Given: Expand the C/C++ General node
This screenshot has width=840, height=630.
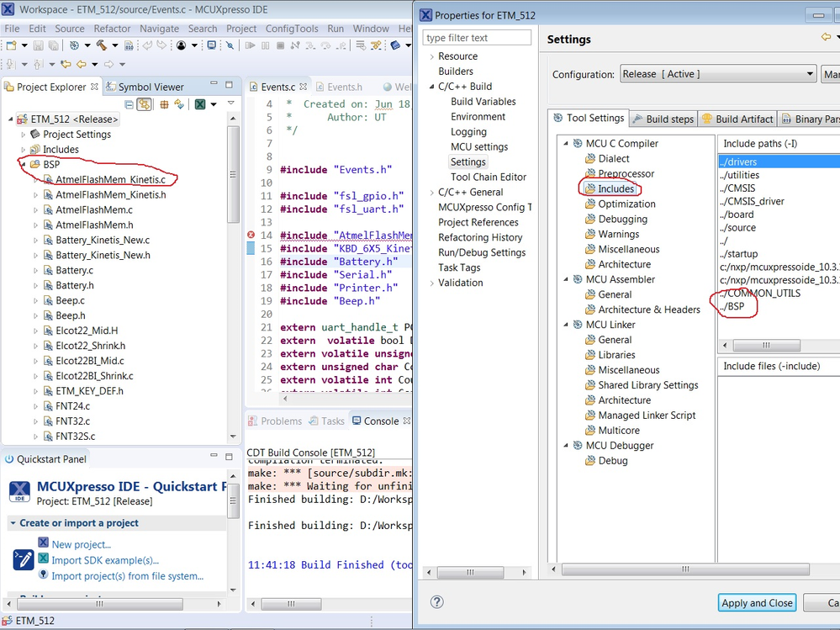Looking at the screenshot, I should point(432,193).
